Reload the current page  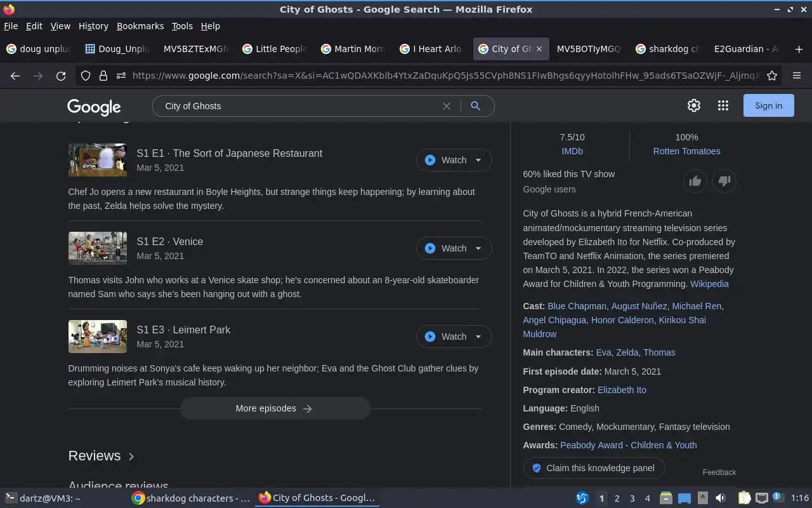(61, 76)
